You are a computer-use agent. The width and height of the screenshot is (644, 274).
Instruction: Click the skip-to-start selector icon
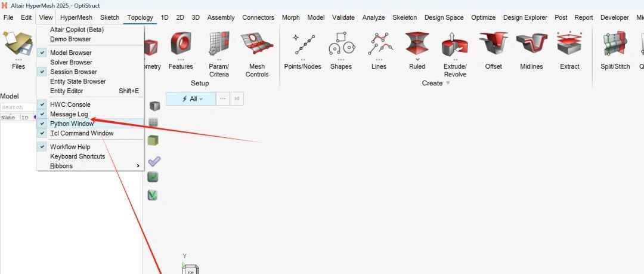coord(237,98)
